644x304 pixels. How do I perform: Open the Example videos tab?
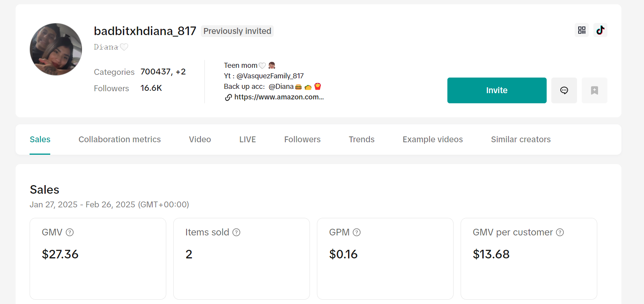coord(433,140)
